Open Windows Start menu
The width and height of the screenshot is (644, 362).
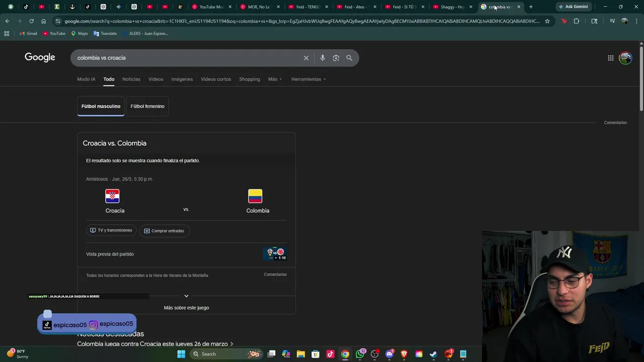coord(181,354)
